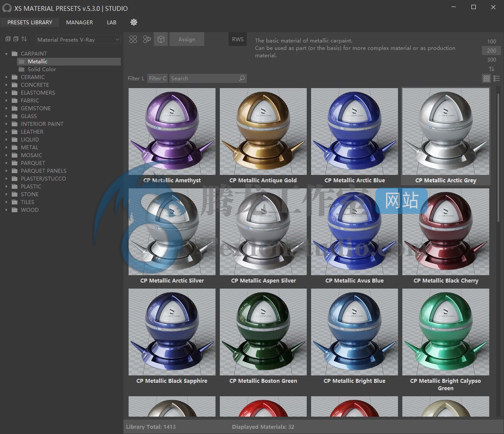
Task: Select CP Metallic Amethyst thumbnail
Action: [172, 132]
